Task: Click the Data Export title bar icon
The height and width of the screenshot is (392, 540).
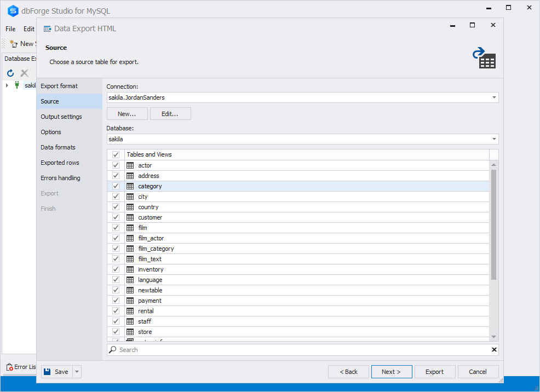Action: tap(48, 29)
